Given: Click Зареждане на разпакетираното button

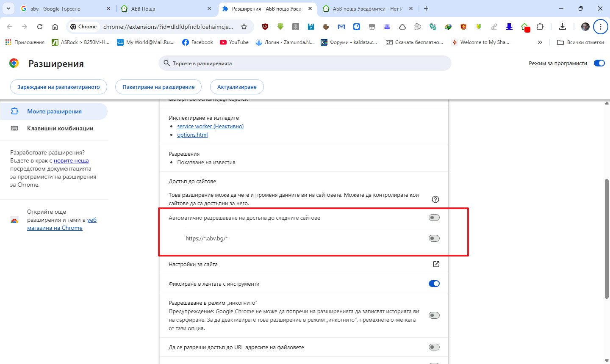Looking at the screenshot, I should click(x=58, y=87).
